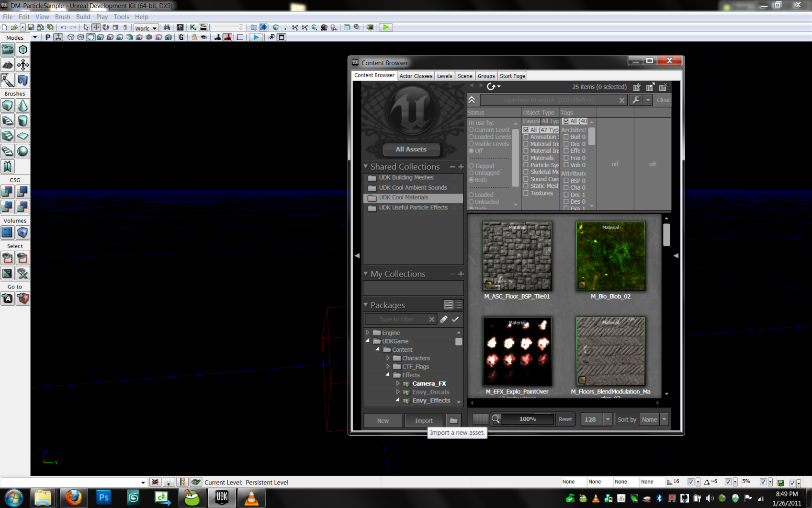Viewport: 812px width, 508px height.
Task: Toggle viewport Lock padlock icon
Action: (194, 37)
